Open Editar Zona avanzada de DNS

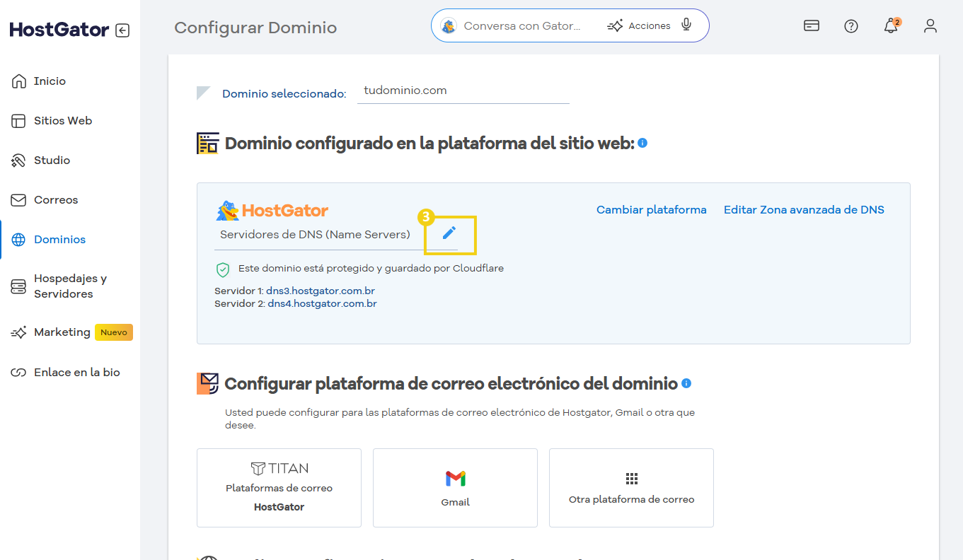(804, 209)
